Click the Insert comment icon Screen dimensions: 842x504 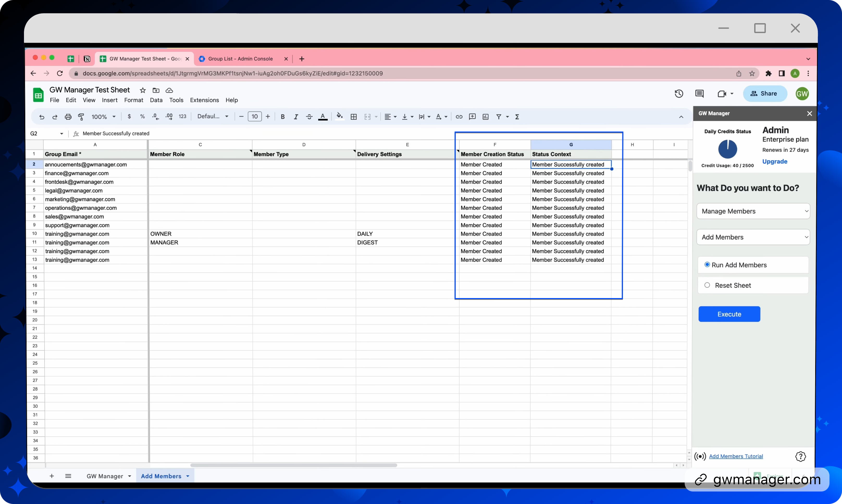click(472, 117)
